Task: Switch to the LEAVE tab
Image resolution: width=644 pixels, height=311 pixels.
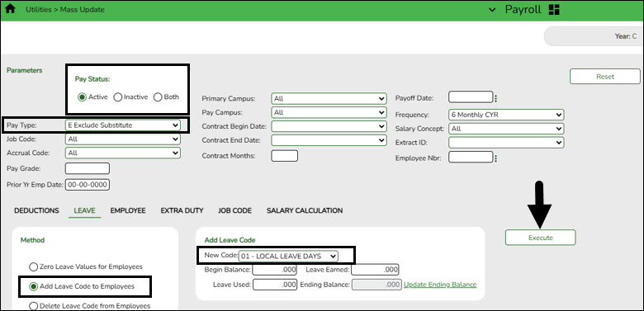Action: point(84,210)
